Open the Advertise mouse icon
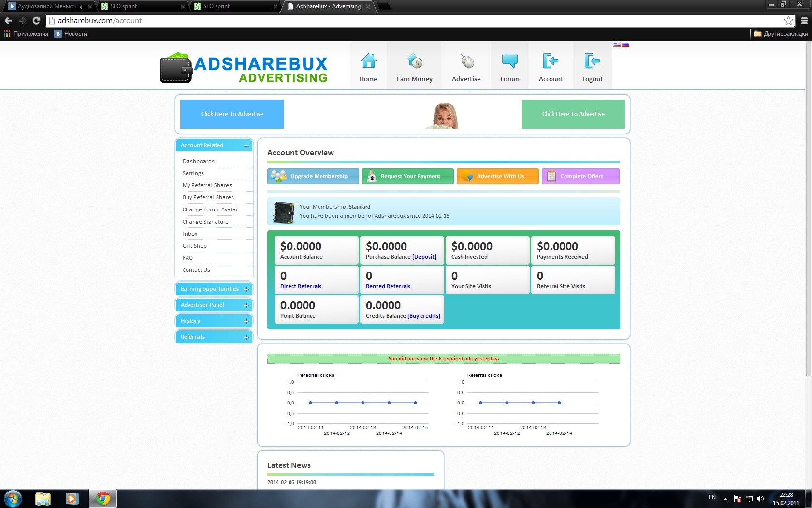The height and width of the screenshot is (508, 812). [x=466, y=61]
